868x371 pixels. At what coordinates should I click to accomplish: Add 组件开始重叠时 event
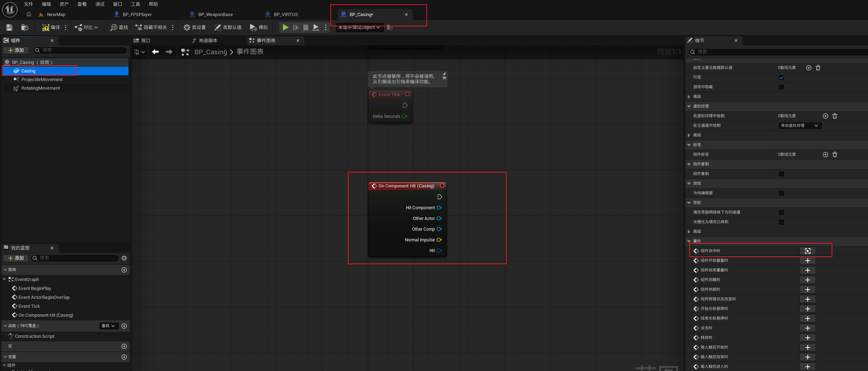[x=808, y=261]
